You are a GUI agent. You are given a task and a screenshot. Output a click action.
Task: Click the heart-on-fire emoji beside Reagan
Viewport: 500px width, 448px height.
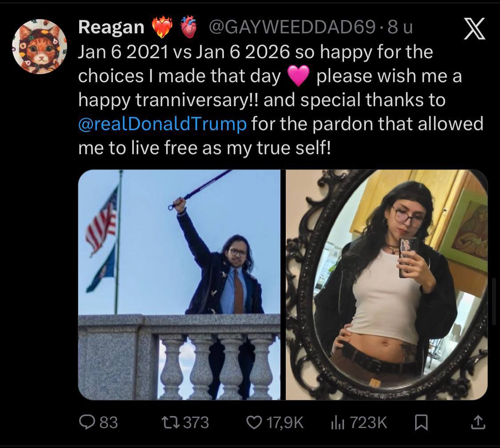point(162,28)
